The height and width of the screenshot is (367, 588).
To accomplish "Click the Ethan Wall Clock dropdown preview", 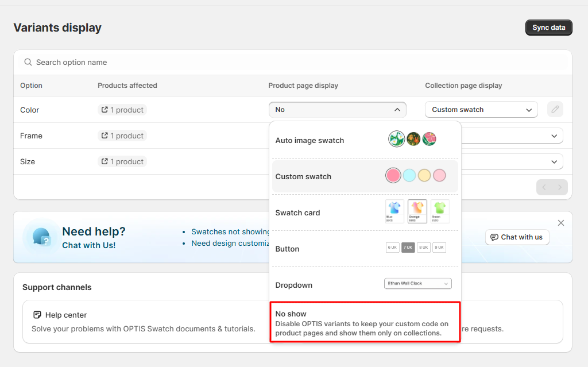I will coord(418,283).
